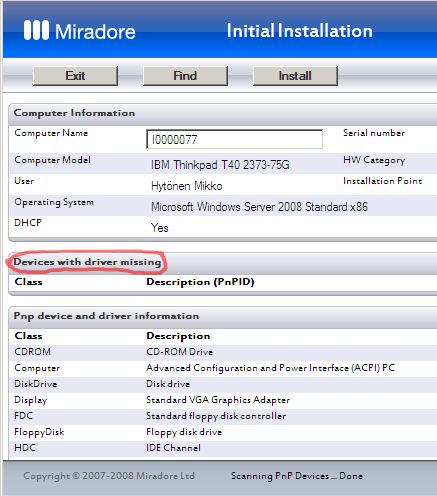Start setup with the Install button
The height and width of the screenshot is (496, 437).
point(295,76)
